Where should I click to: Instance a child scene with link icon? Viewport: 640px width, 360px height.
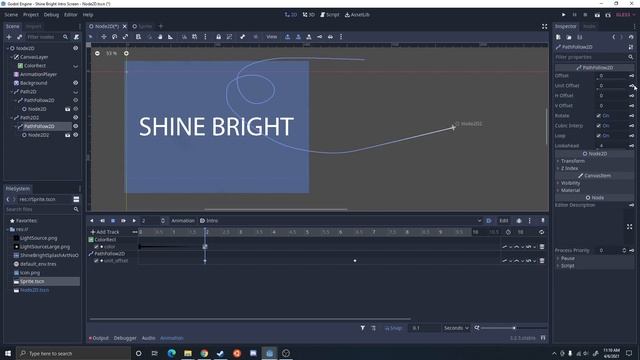[x=19, y=37]
